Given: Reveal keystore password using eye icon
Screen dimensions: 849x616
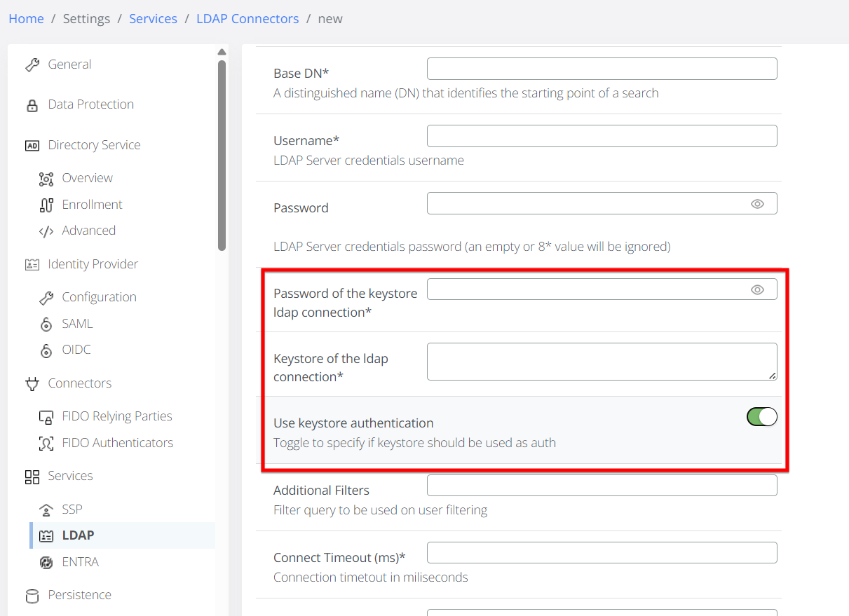Looking at the screenshot, I should (757, 289).
